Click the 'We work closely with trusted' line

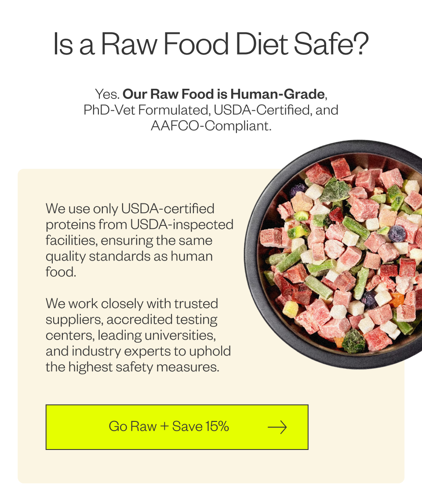[132, 304]
